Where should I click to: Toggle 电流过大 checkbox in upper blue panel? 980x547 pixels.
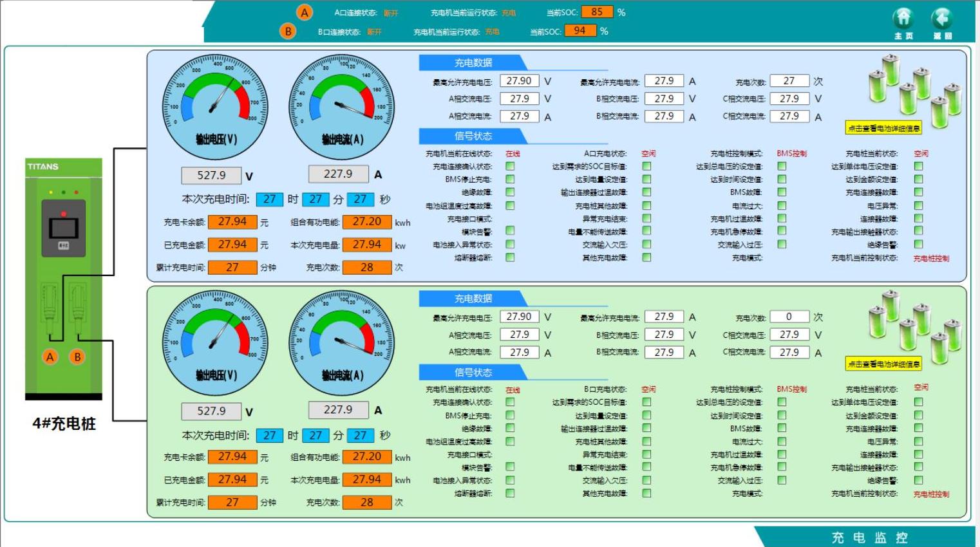coord(782,206)
